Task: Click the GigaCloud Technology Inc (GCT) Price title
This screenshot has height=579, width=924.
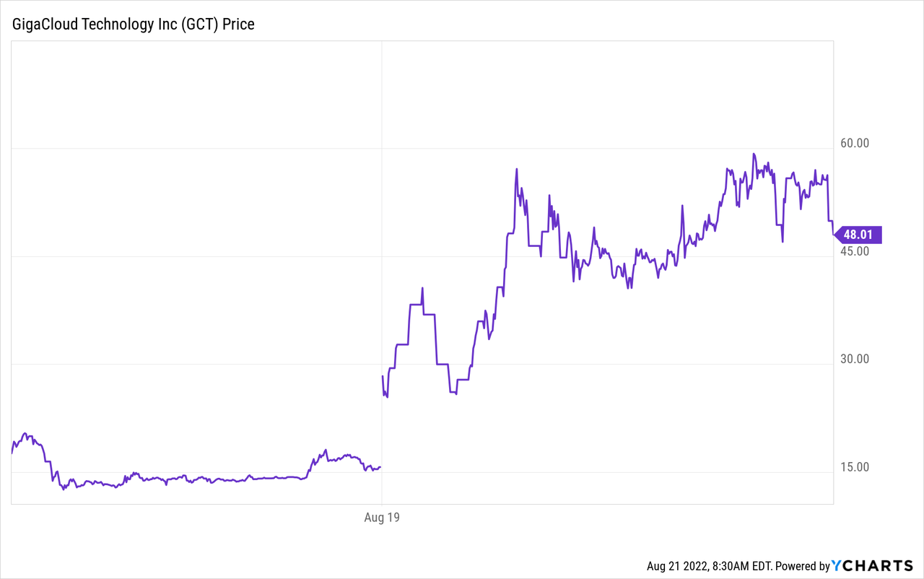Action: 133,25
